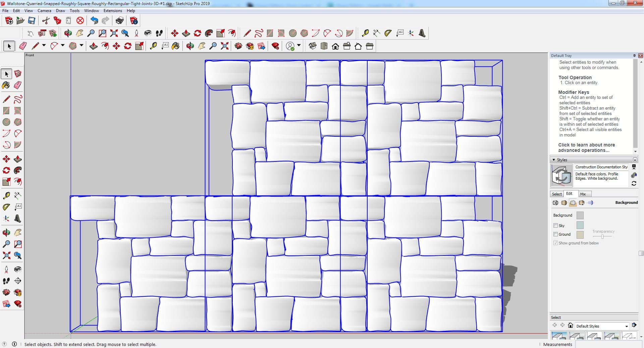Click the Save file icon in toolbar

tap(32, 21)
